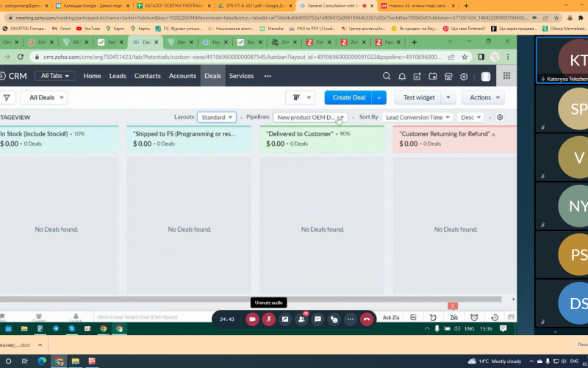This screenshot has width=588, height=368.
Task: Bookmark the CRM page with star icon
Action: 465,57
